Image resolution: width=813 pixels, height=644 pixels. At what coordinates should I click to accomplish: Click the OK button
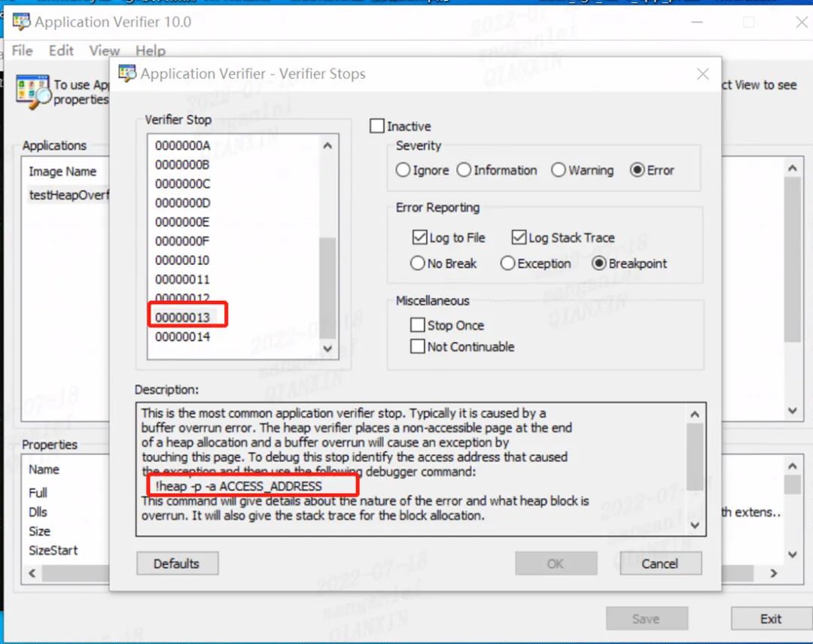556,563
